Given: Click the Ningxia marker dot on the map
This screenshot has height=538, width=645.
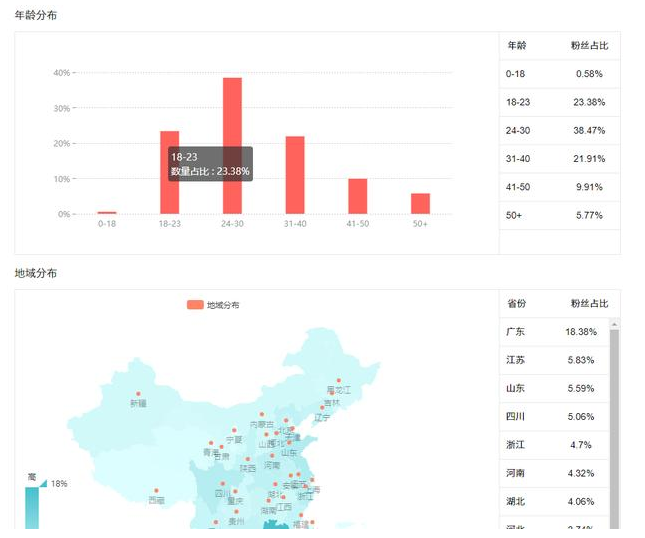Looking at the screenshot, I should click(234, 431).
